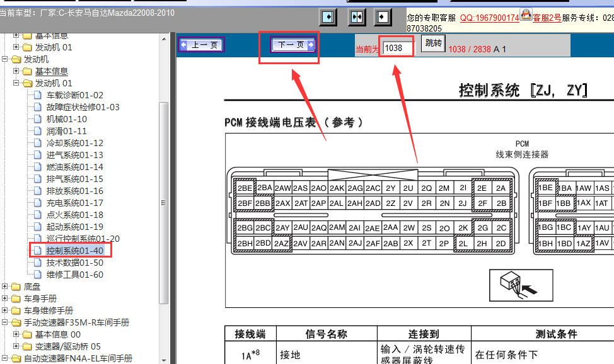Collapse 自动变速器FN4A-EL车间手册 folder
Screen dimensions: 614x364
(4, 358)
